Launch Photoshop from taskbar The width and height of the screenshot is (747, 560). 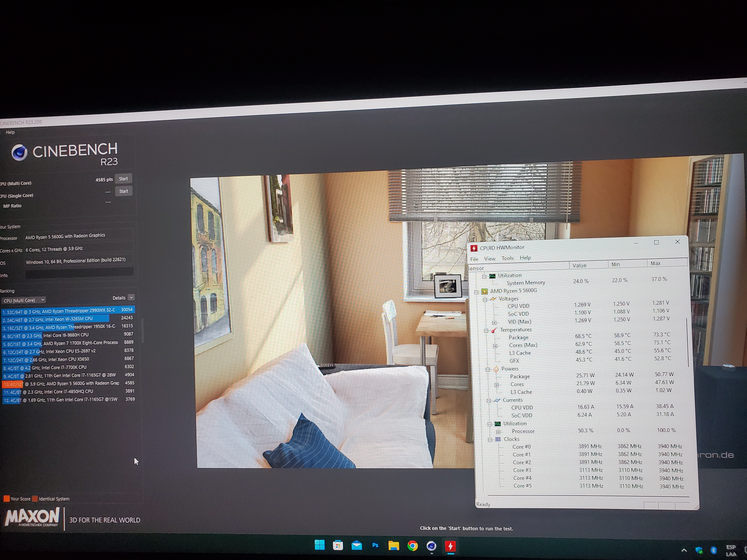pos(375,545)
